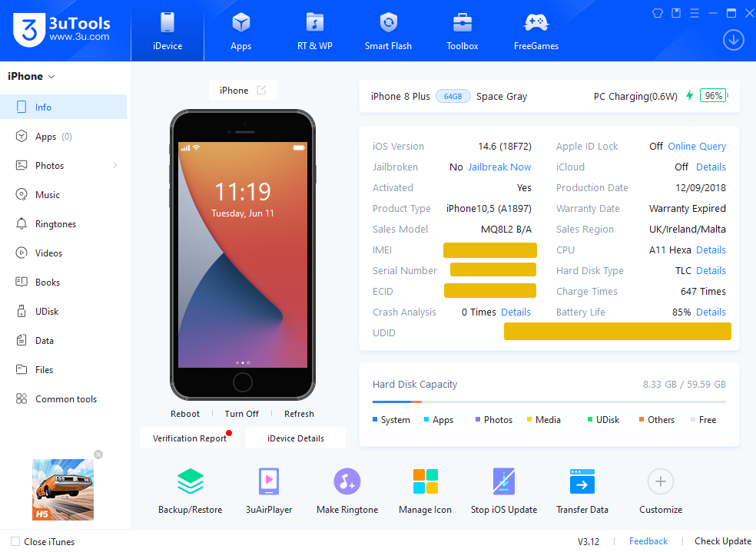756x552 pixels.
Task: Open Ringtones in the sidebar
Action: (x=63, y=224)
